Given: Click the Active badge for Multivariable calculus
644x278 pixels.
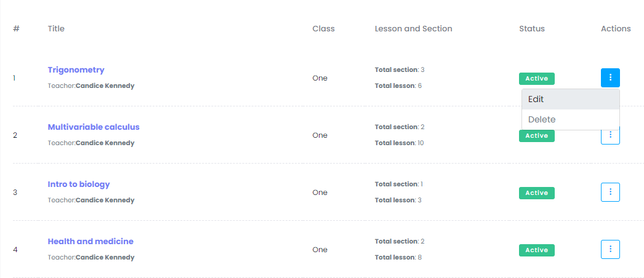Looking at the screenshot, I should click(x=536, y=136).
